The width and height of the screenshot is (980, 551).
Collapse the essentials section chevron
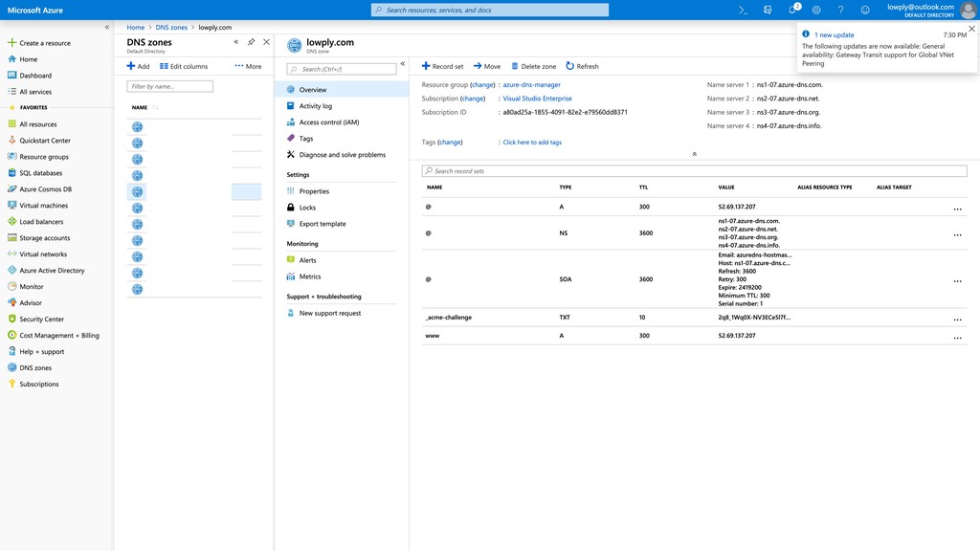pos(695,154)
